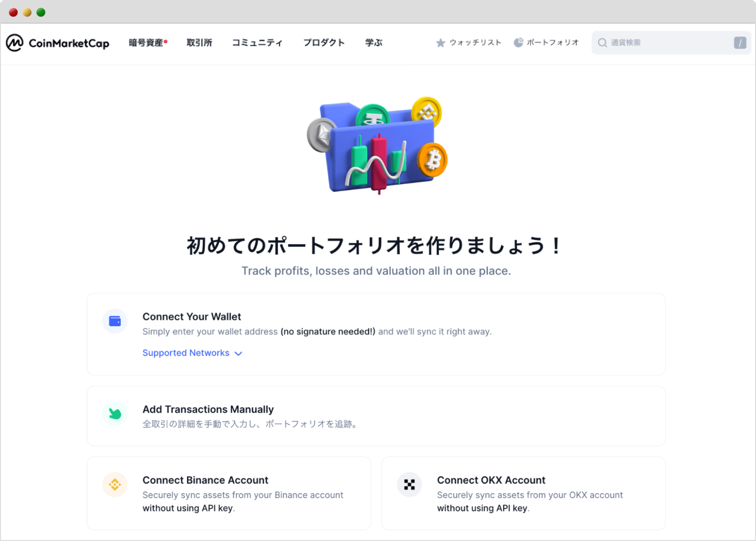Click the BNB coin in the illustration

(427, 112)
